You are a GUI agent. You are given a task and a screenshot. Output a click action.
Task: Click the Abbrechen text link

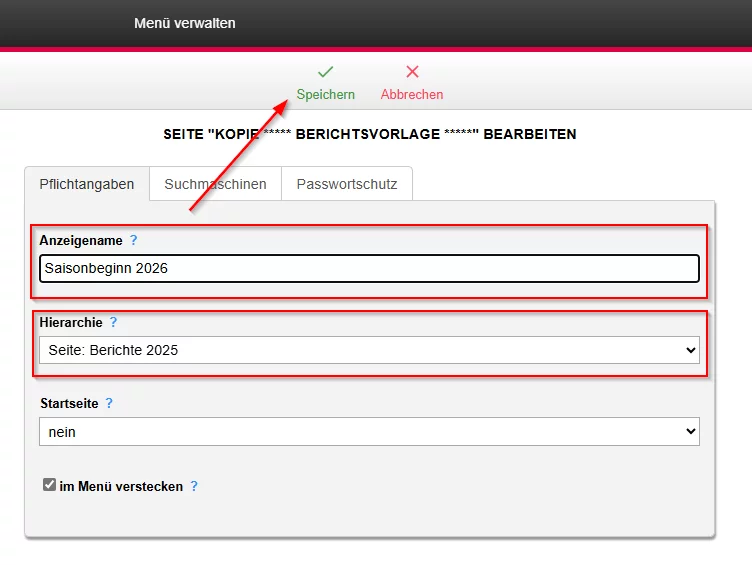(412, 94)
